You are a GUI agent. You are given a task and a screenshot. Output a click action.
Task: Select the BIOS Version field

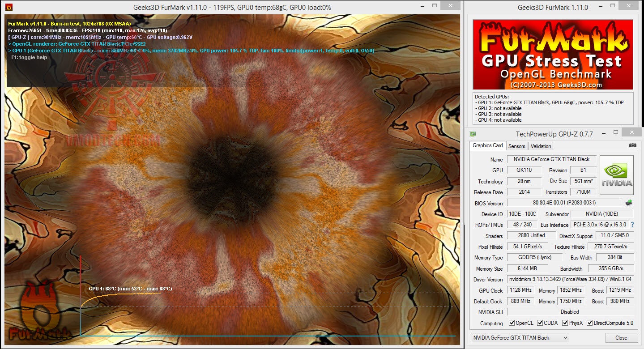pyautogui.click(x=564, y=203)
